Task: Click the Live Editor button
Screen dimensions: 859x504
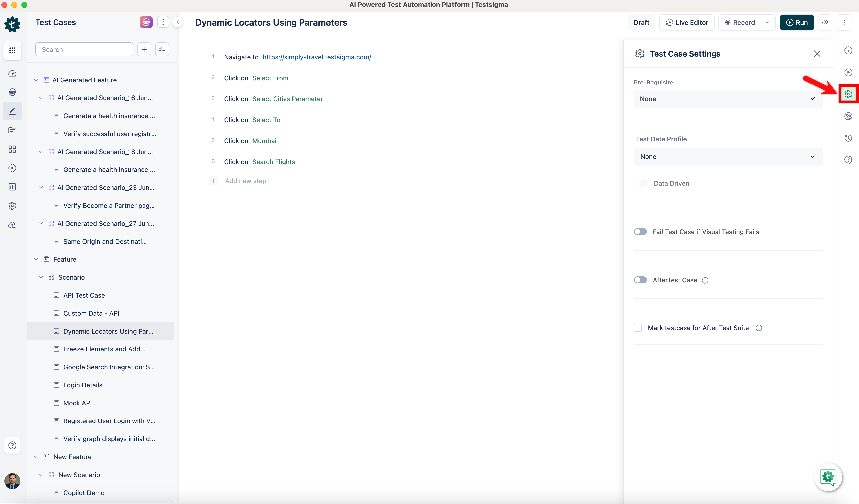Action: coord(687,22)
